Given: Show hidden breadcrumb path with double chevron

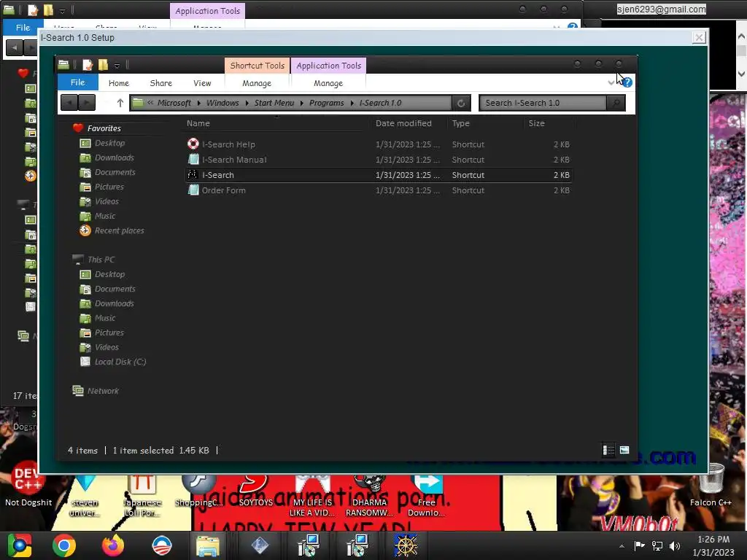Looking at the screenshot, I should 150,103.
